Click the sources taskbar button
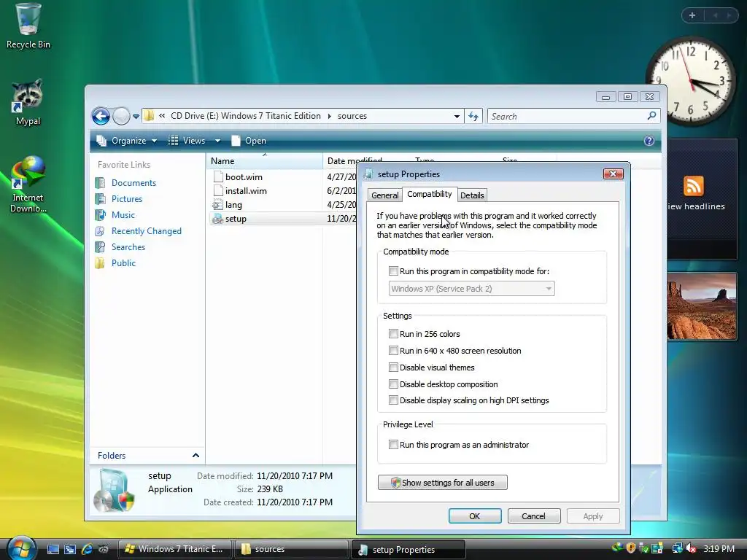 click(292, 549)
